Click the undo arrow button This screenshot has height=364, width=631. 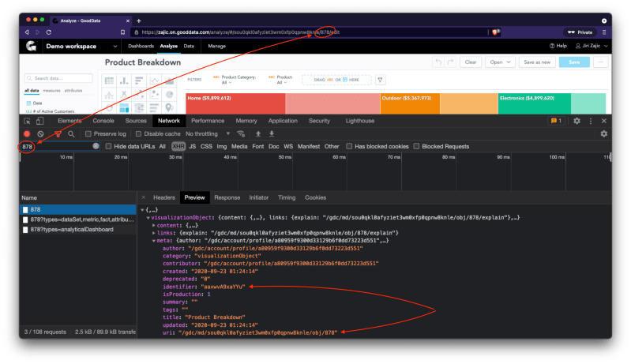(438, 62)
